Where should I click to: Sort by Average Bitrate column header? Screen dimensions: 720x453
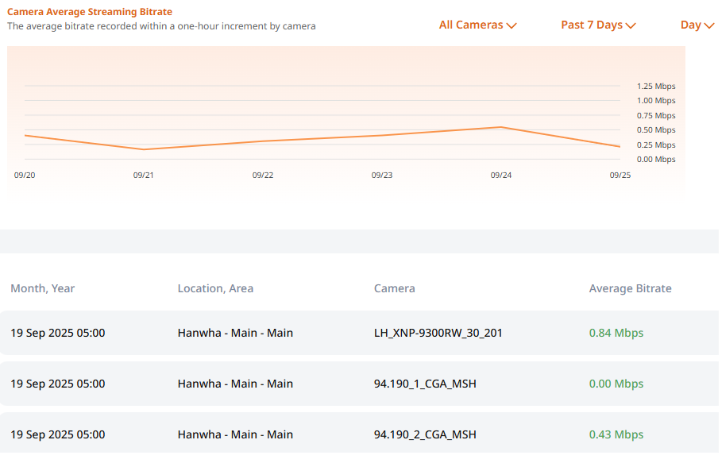tap(630, 288)
